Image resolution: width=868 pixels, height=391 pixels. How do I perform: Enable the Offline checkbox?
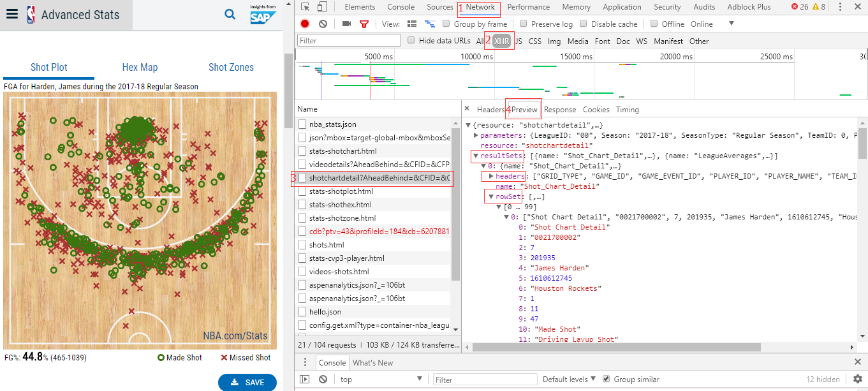click(654, 24)
